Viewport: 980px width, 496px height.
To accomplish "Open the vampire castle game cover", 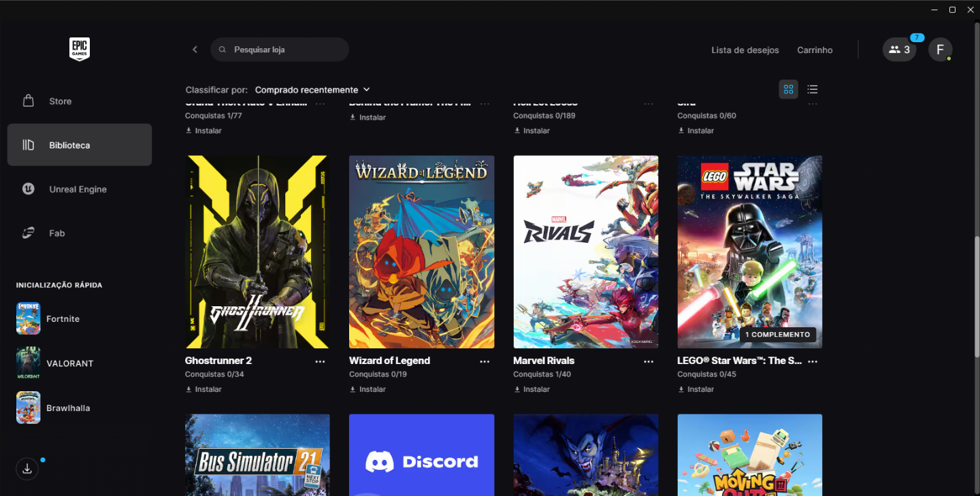I will pyautogui.click(x=586, y=455).
